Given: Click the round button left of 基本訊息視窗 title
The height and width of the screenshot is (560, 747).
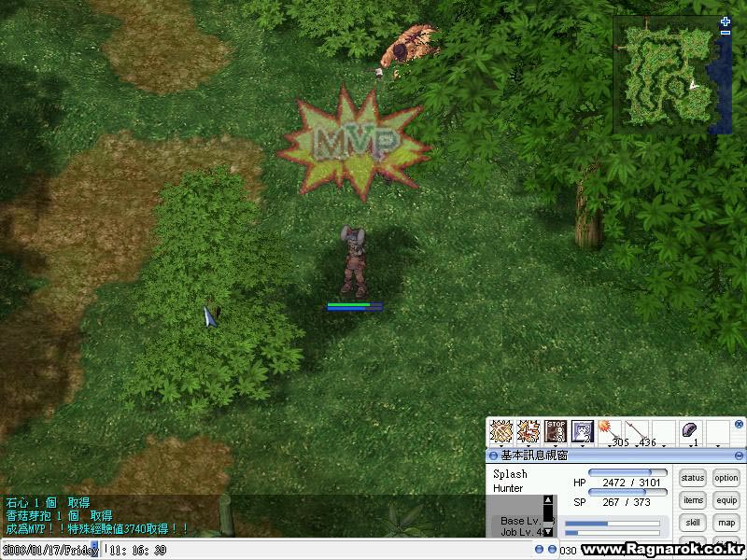Looking at the screenshot, I should click(493, 455).
